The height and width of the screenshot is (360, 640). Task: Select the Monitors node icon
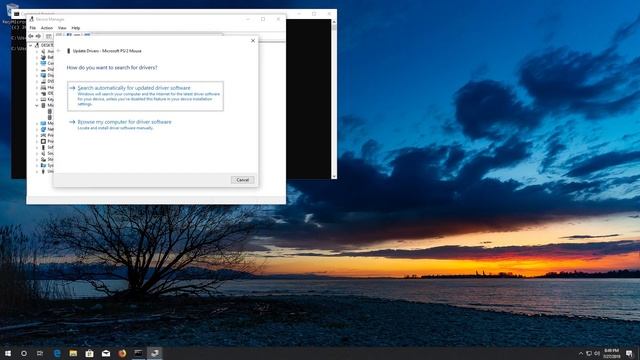(x=43, y=123)
